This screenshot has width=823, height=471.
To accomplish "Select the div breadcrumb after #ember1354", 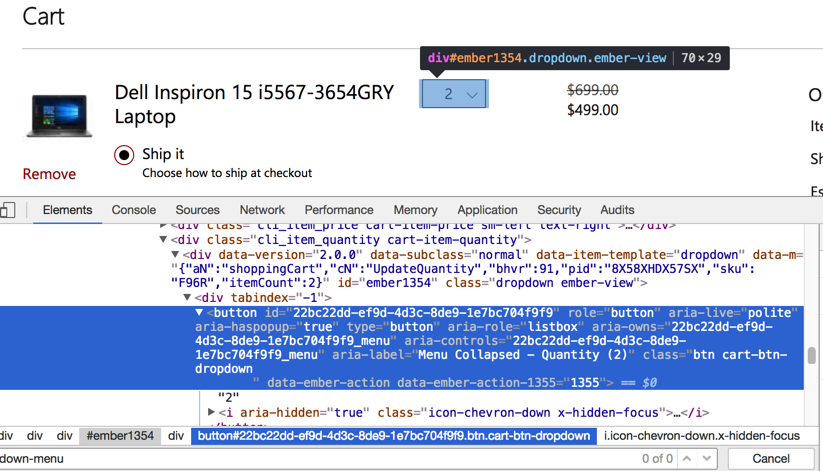I will (x=176, y=436).
